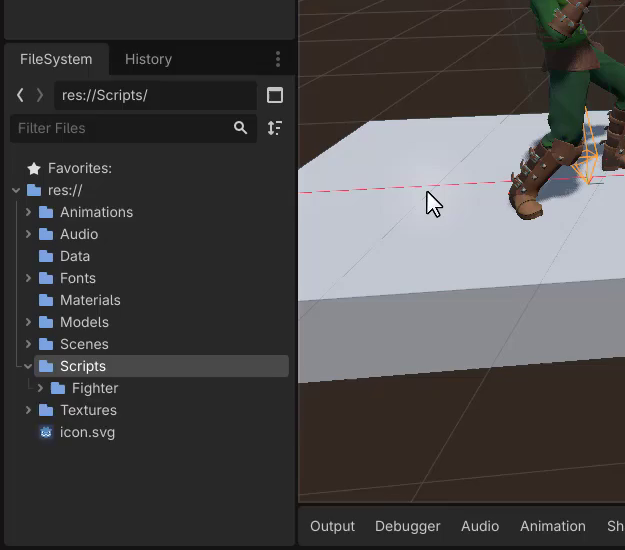Click the res:// root folder icon
This screenshot has height=550, width=625.
34,190
